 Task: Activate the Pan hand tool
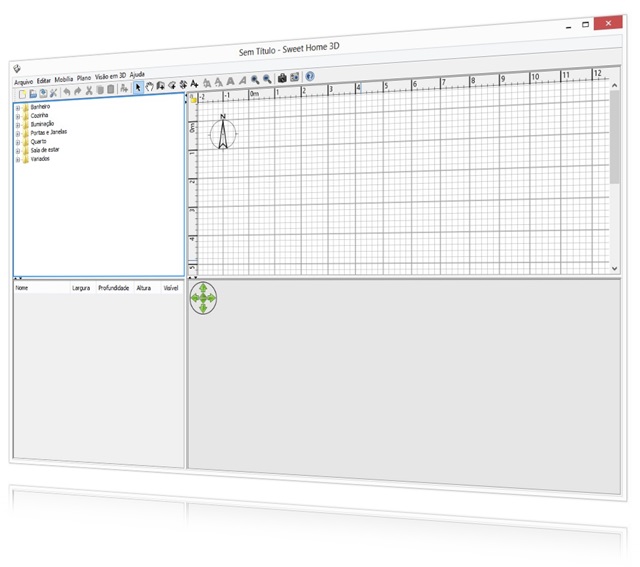coord(149,87)
